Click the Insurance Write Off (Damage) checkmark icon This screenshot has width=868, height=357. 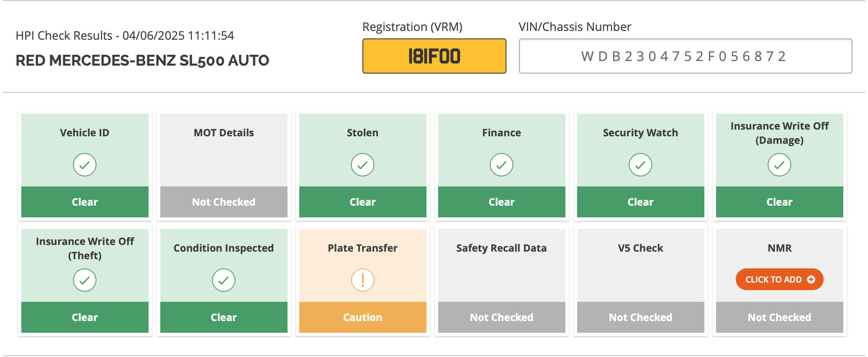pyautogui.click(x=779, y=165)
